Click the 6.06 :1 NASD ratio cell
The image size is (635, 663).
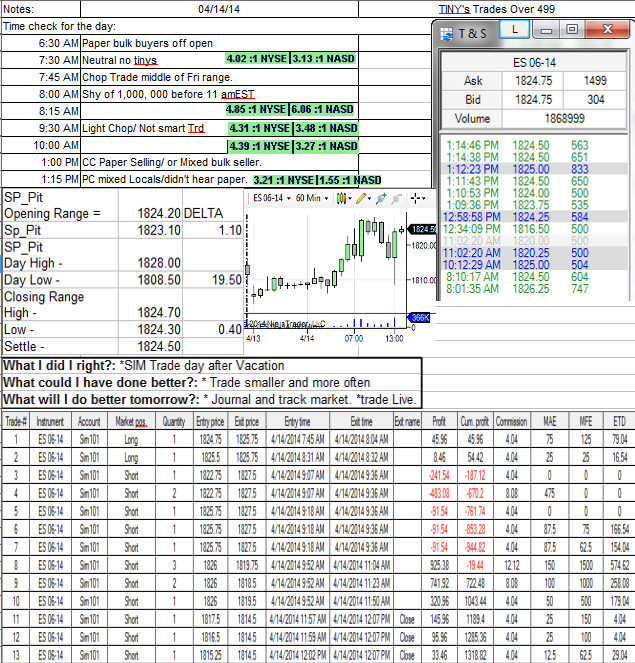323,109
